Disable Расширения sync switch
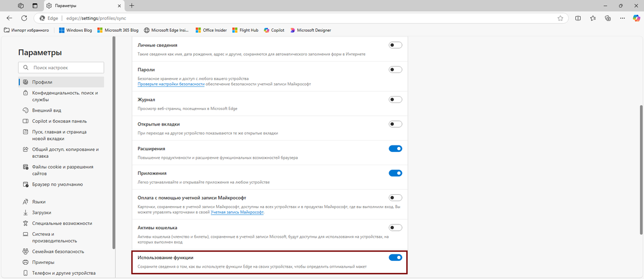Screen dimensions: 644x279 [x=396, y=149]
